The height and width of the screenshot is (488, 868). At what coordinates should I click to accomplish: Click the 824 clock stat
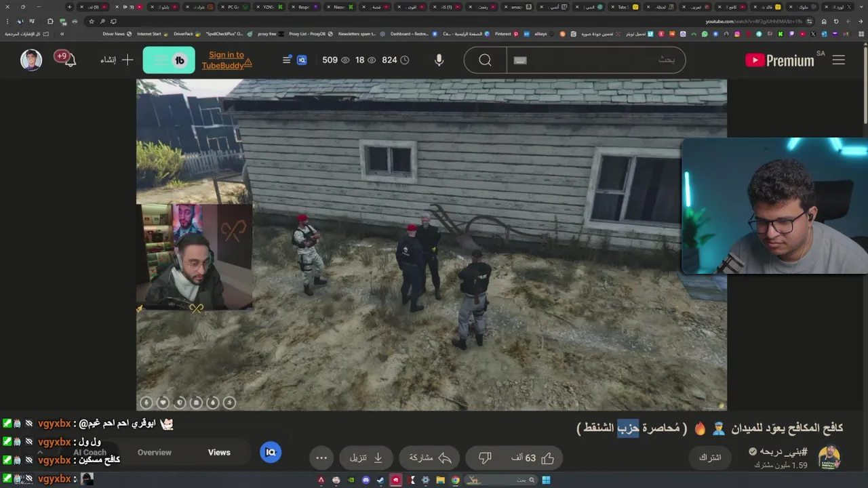(x=395, y=60)
